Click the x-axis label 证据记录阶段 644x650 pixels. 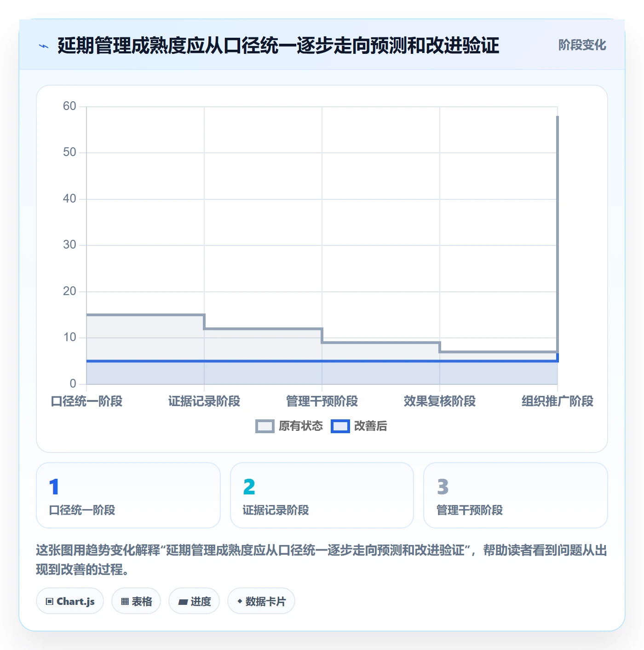click(x=204, y=401)
